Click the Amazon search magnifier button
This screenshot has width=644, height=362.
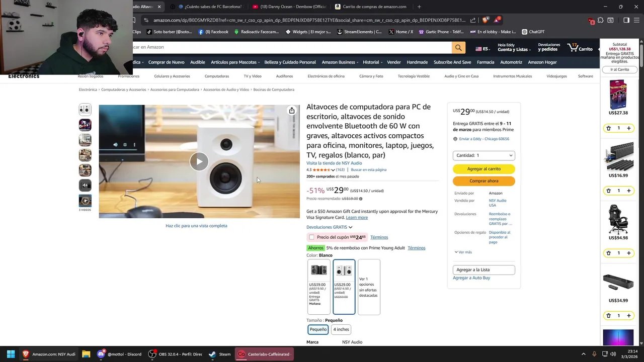458,47
